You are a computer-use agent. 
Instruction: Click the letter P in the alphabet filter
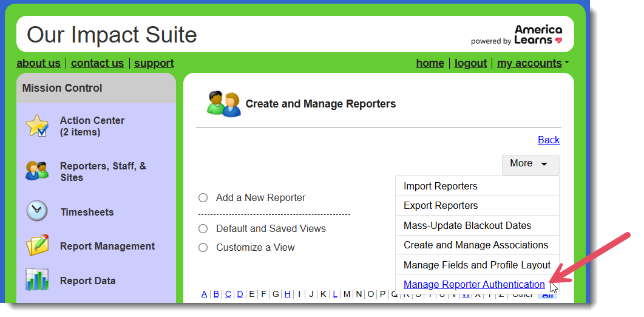pyautogui.click(x=383, y=294)
